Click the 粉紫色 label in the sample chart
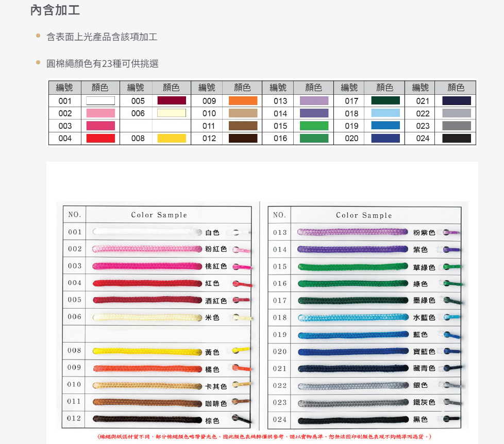 tap(424, 233)
